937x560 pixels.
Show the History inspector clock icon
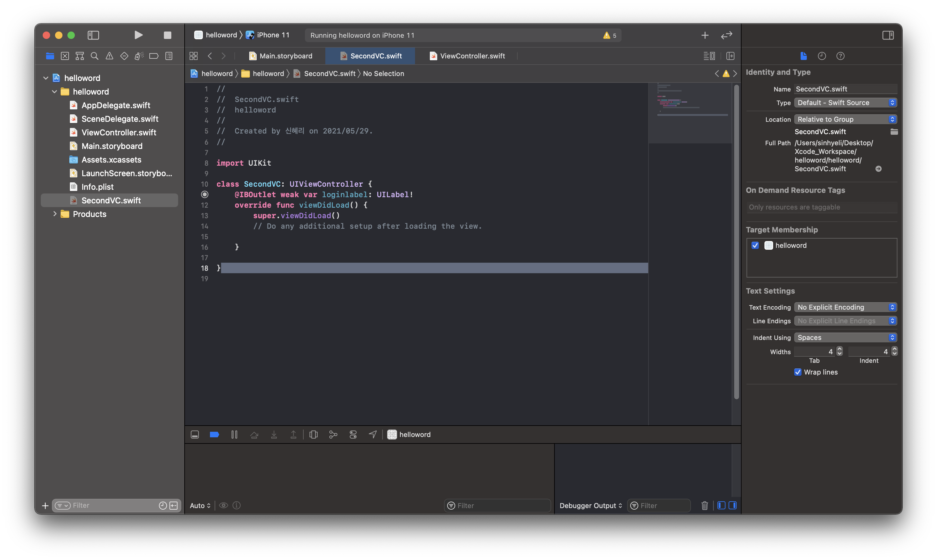822,56
